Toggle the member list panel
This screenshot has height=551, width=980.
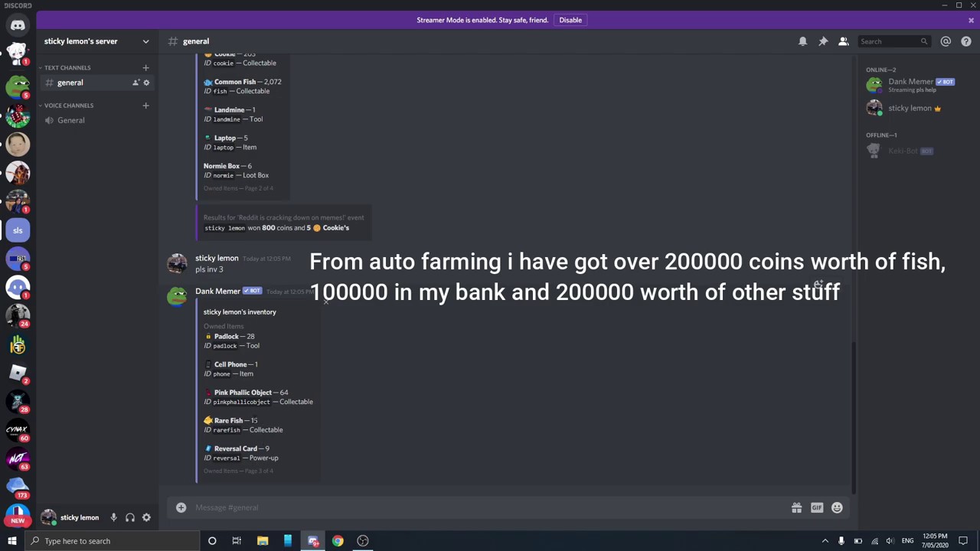843,41
